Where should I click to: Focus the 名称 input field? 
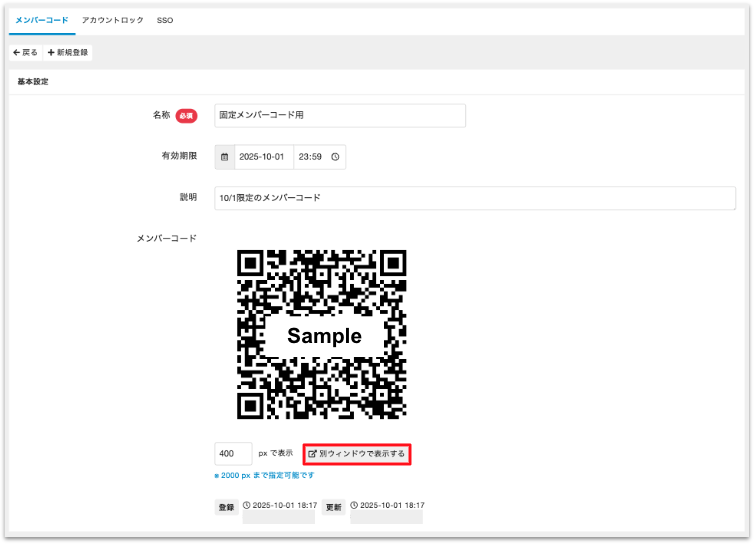tap(340, 116)
